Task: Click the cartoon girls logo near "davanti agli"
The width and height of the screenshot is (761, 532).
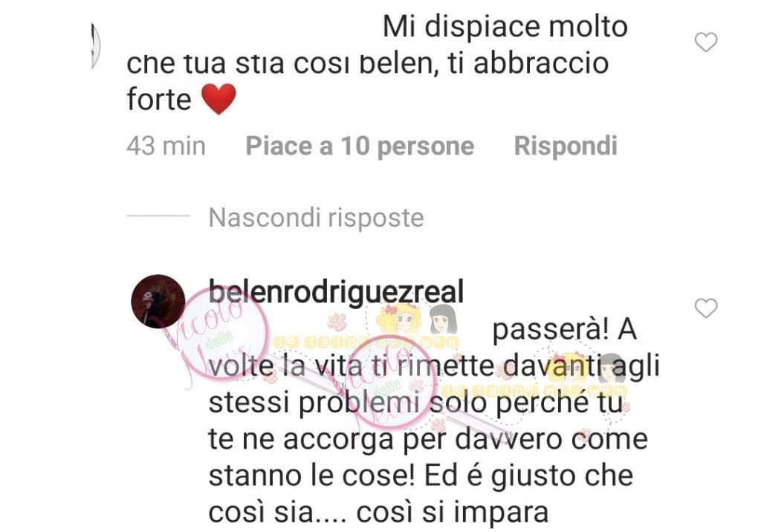Action: click(x=589, y=370)
